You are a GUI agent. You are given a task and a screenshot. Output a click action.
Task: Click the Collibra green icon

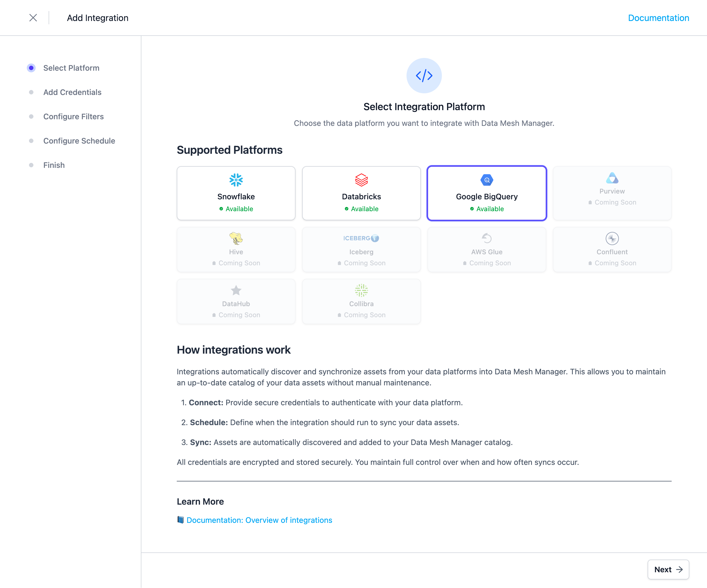click(361, 290)
